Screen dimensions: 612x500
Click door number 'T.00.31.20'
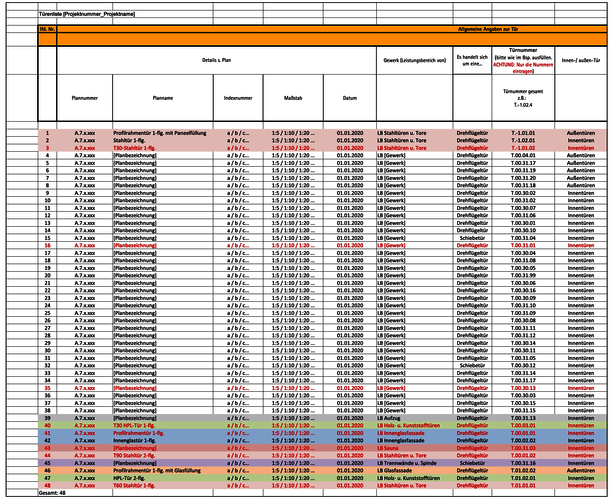523,178
